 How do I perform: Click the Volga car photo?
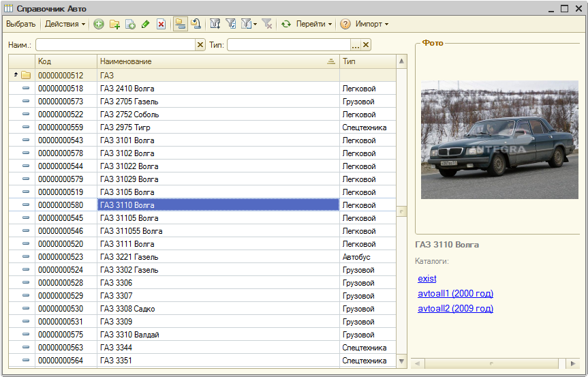[499, 140]
